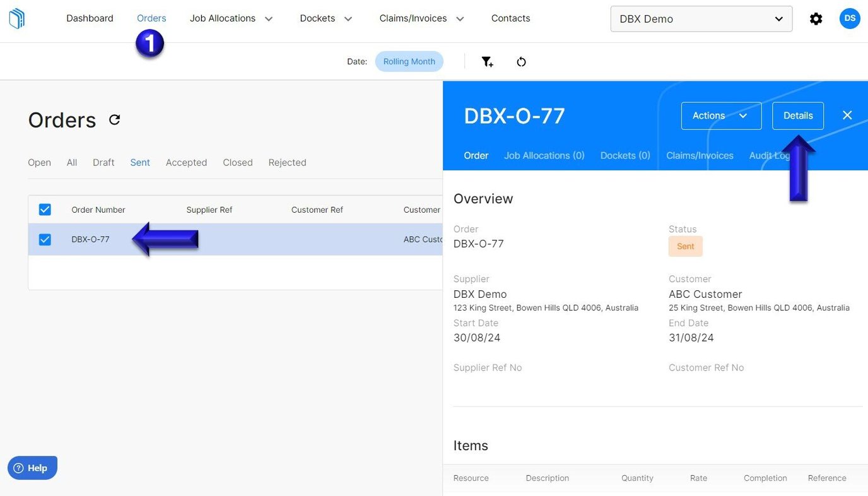Change the Rolling Month date filter

409,61
